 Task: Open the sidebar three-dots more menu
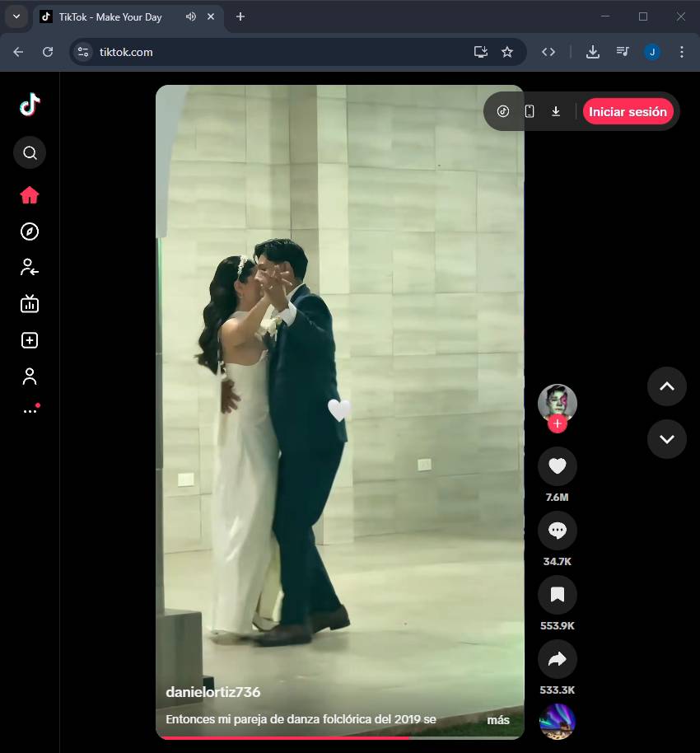click(x=30, y=410)
